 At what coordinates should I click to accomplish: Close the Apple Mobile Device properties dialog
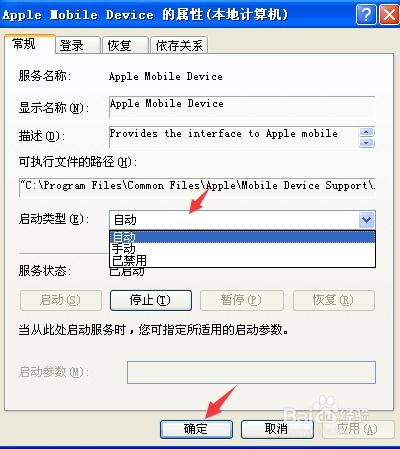(389, 14)
